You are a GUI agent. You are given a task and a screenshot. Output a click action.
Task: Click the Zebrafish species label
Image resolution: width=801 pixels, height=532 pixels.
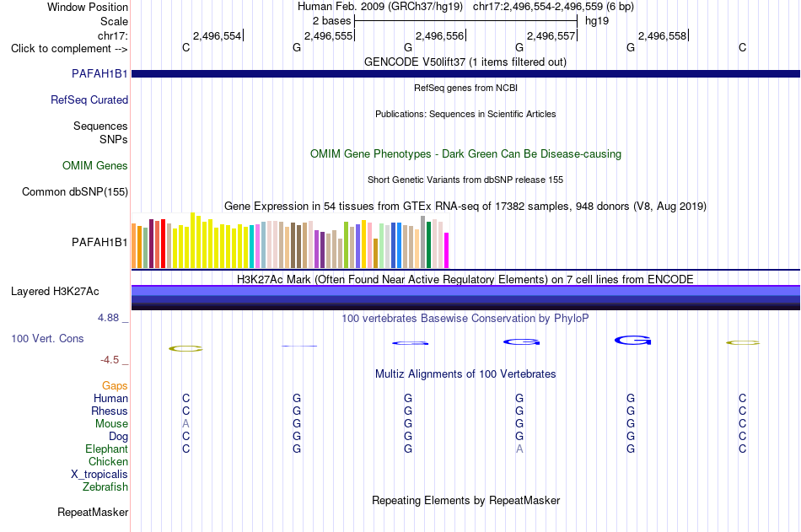pos(105,487)
